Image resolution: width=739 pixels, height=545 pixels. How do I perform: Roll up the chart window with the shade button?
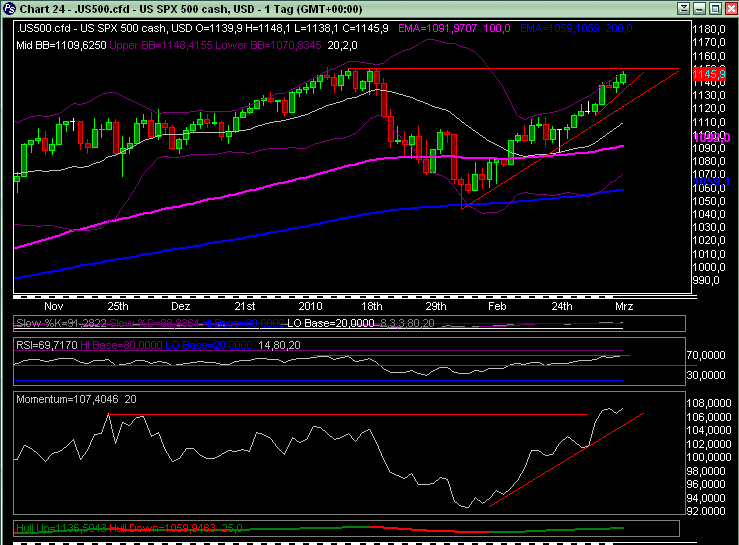point(683,8)
